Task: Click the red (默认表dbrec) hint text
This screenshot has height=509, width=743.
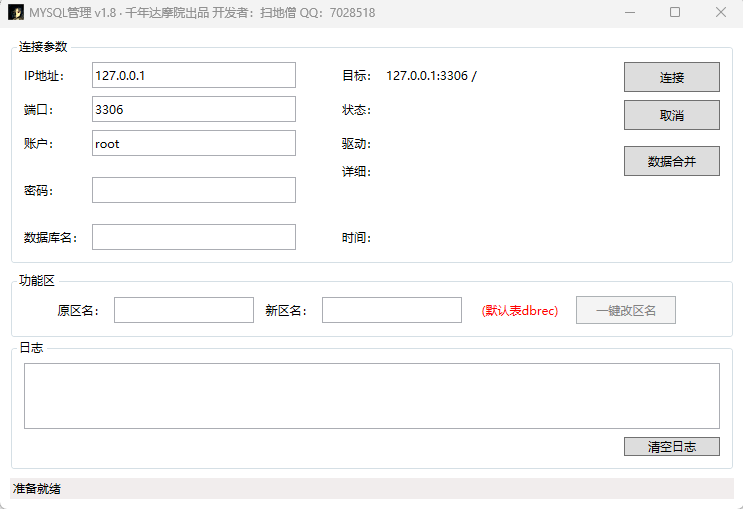Action: 520,311
